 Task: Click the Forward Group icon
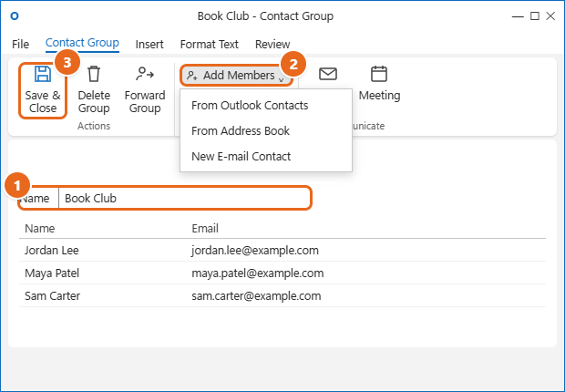tap(145, 74)
